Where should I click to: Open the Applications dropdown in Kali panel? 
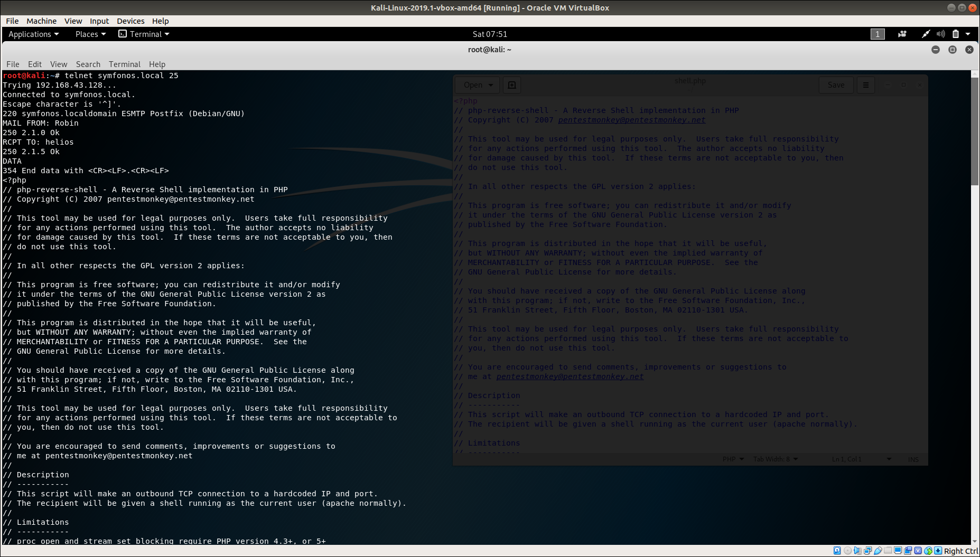pyautogui.click(x=34, y=34)
